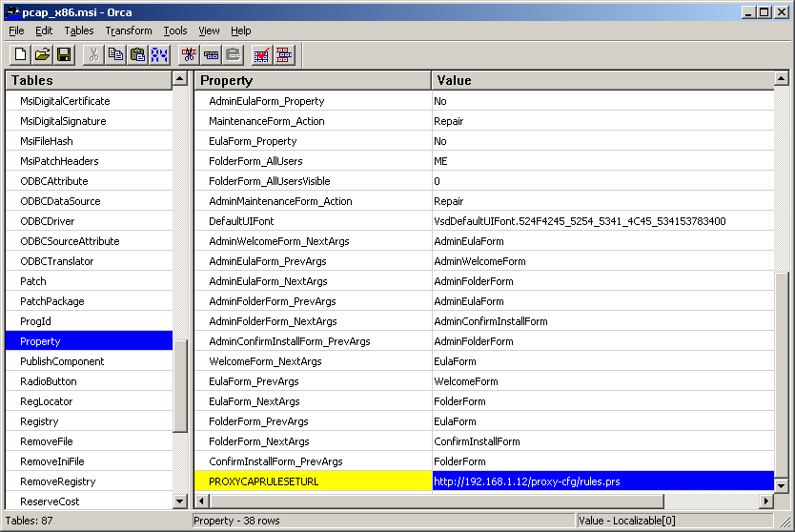Click the Cut Row toolbar icon
Viewport: 795px width, 532px height.
point(189,55)
